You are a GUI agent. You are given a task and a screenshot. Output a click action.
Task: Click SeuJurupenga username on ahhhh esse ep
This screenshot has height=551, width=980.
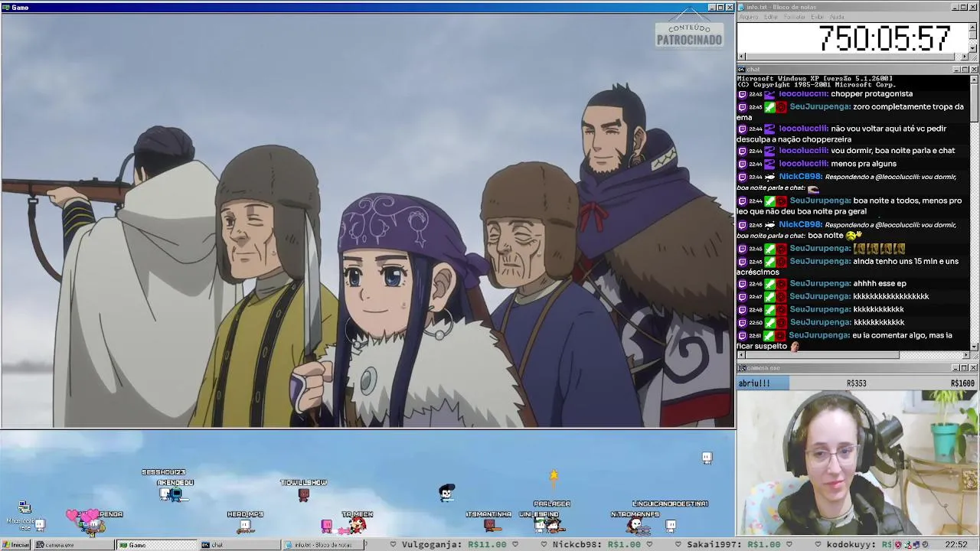click(820, 284)
